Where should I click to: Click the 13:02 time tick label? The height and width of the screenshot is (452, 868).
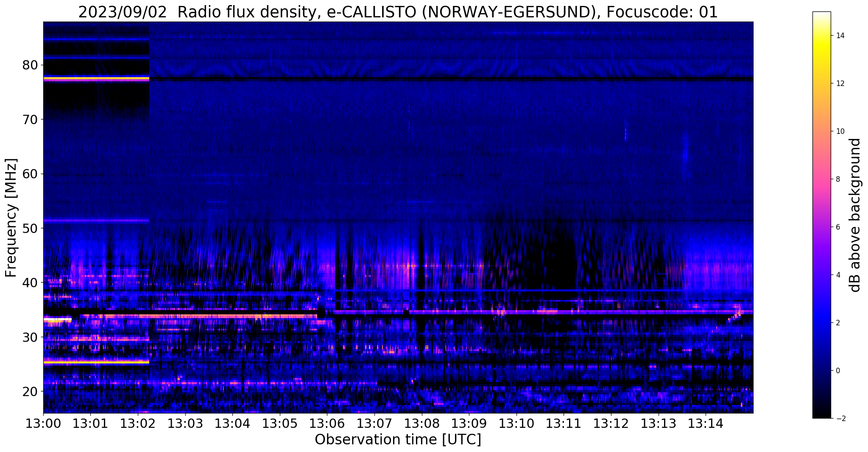click(138, 424)
